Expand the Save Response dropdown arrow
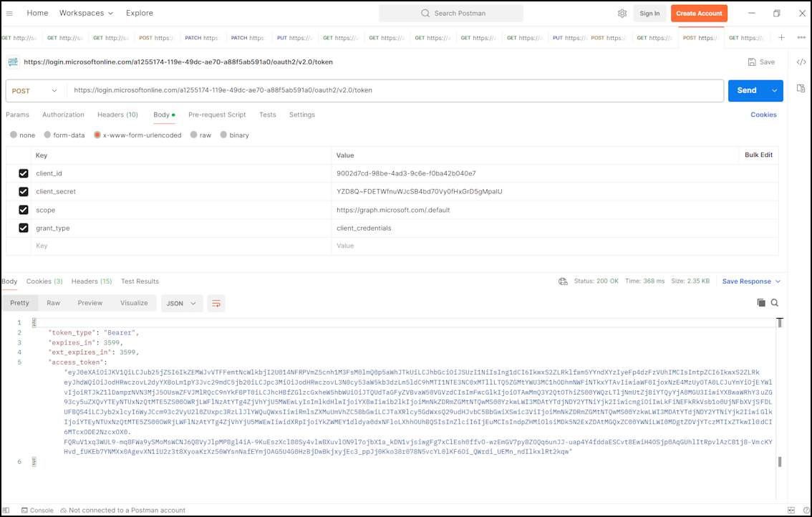The width and height of the screenshot is (812, 517). point(778,281)
